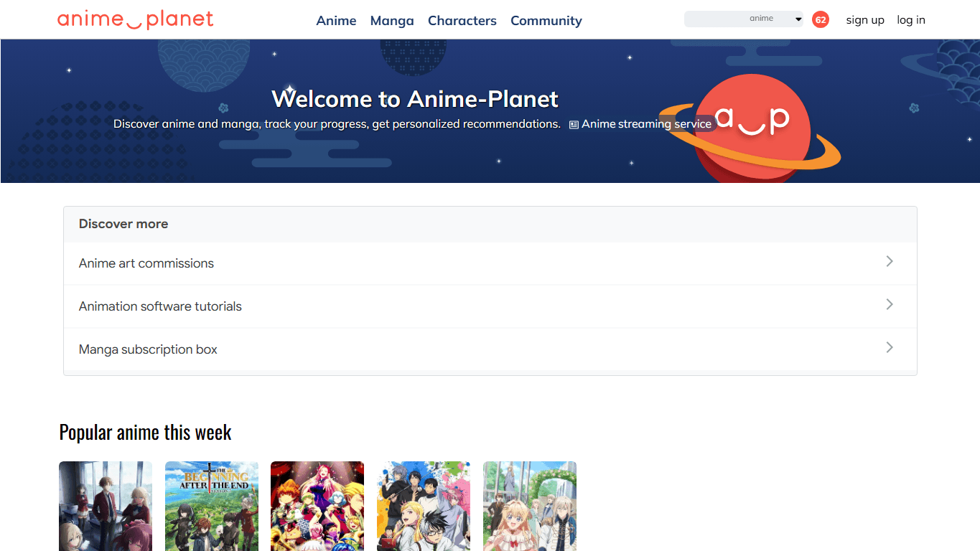Screen dimensions: 980x551
Task: Open the fifth popular anime poster with garden arch
Action: tap(530, 507)
